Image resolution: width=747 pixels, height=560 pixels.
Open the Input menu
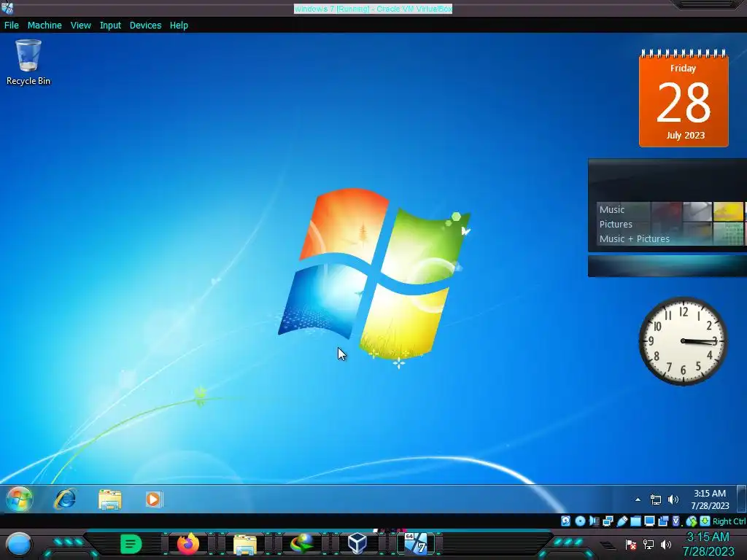[110, 26]
